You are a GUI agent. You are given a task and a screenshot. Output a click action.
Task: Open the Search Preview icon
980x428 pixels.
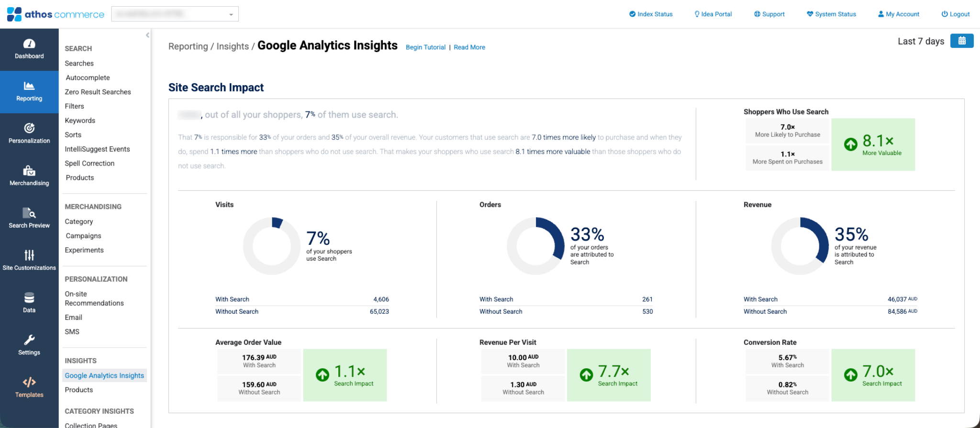(x=29, y=213)
